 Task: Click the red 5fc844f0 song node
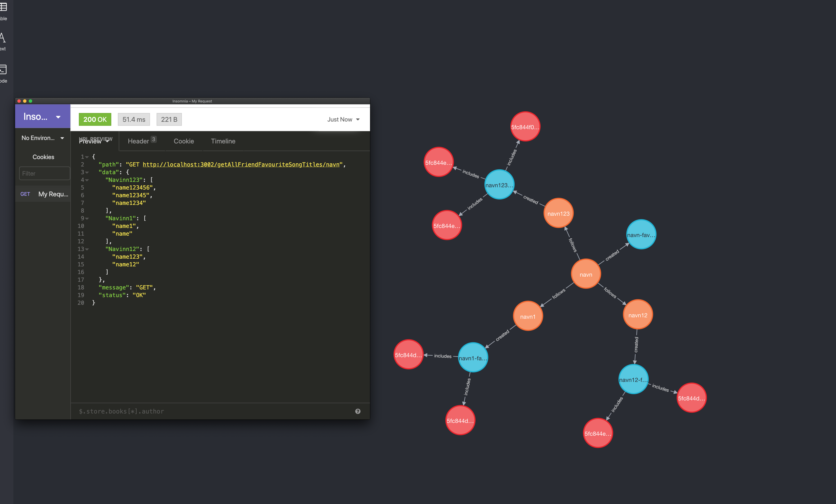(525, 127)
